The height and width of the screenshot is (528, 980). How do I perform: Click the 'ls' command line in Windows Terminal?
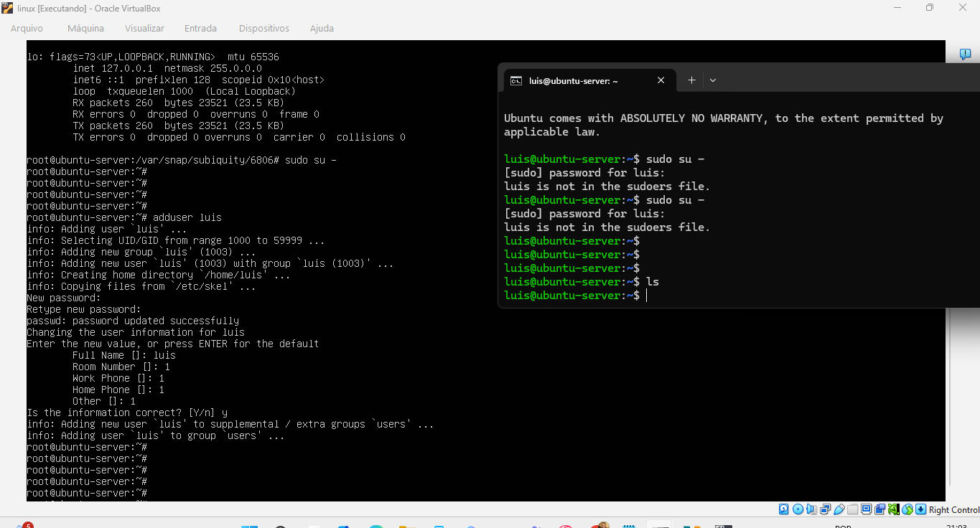pyautogui.click(x=582, y=282)
